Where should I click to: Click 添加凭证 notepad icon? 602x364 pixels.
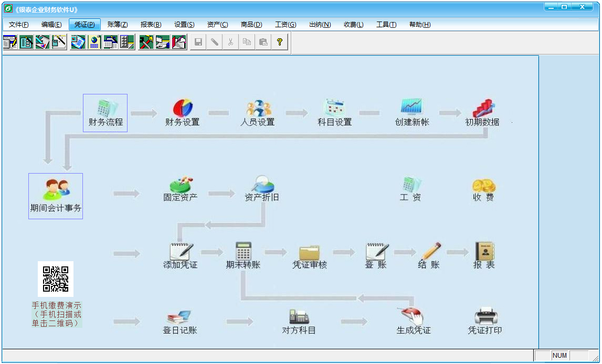[x=181, y=256]
